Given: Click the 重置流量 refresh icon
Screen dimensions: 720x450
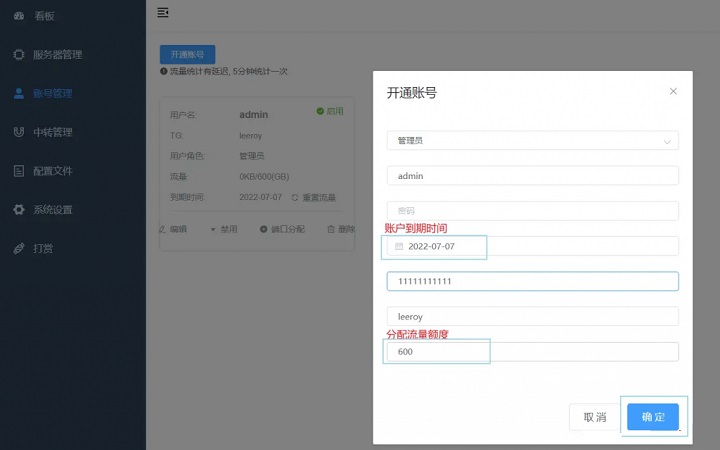Looking at the screenshot, I should click(x=295, y=197).
